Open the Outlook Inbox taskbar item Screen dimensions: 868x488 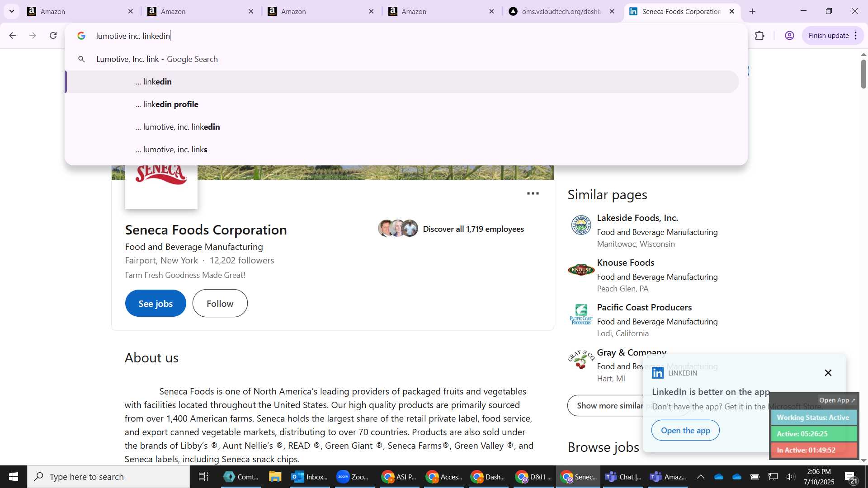(x=310, y=477)
